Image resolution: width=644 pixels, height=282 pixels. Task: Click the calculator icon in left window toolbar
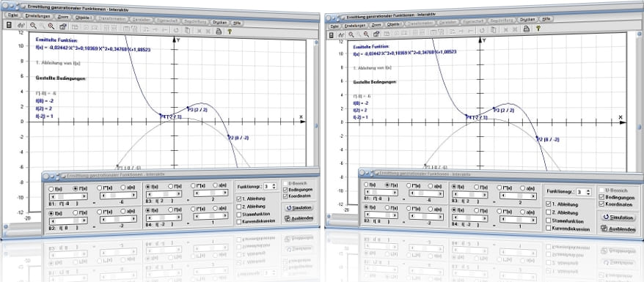(9, 26)
